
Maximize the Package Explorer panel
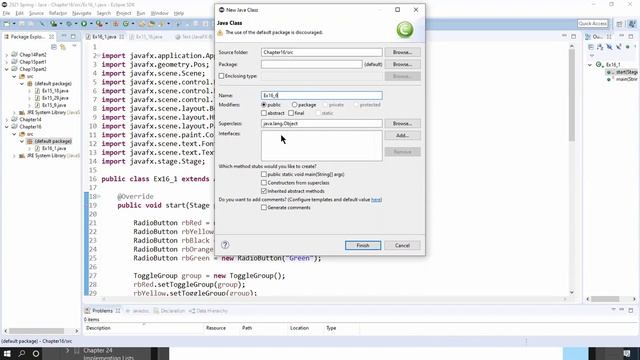(x=73, y=36)
